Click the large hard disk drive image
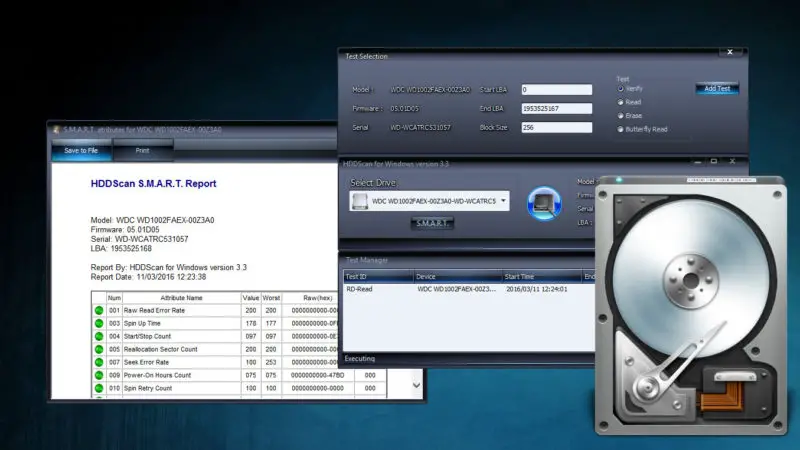 click(691, 305)
